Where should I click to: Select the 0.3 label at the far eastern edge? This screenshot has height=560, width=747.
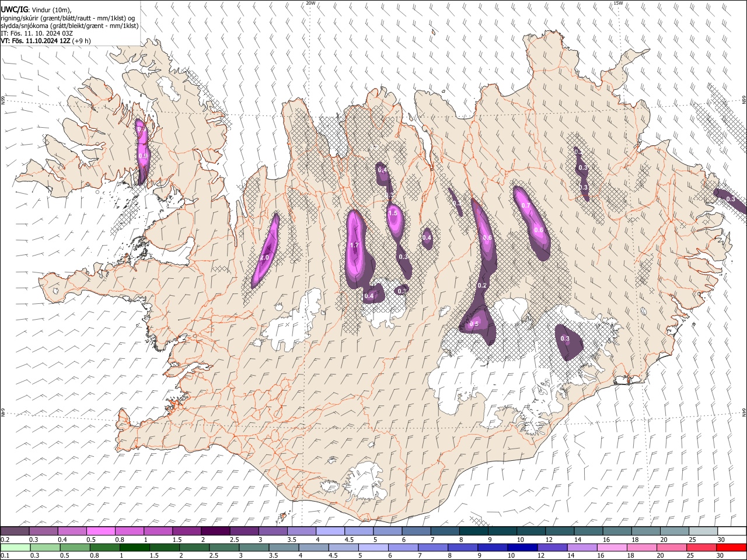(731, 199)
